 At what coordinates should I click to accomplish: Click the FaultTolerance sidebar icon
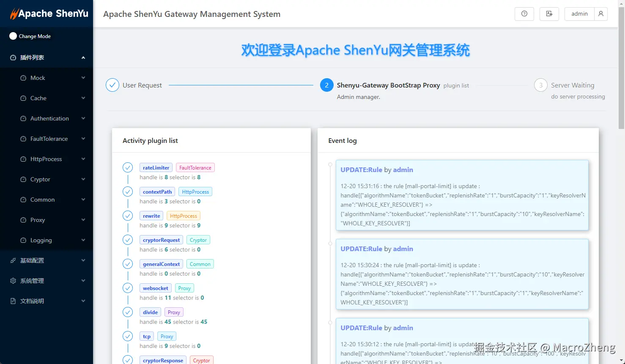point(23,139)
